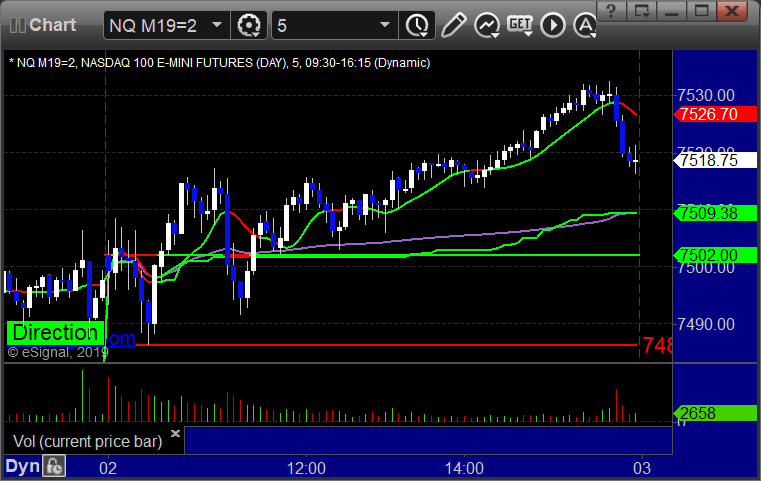Click the green Direction label on chart

[x=55, y=333]
